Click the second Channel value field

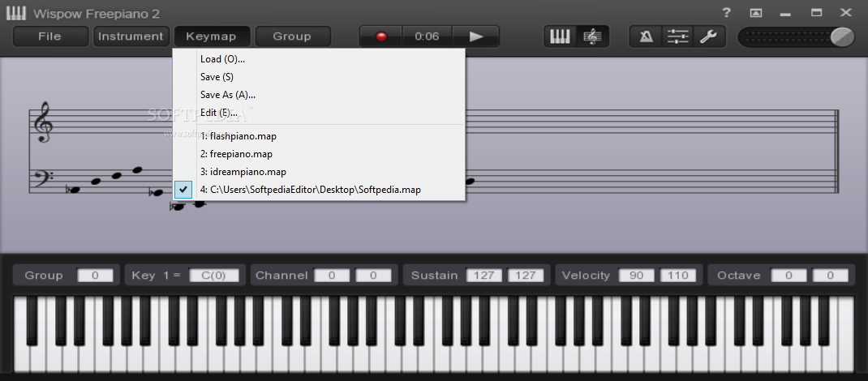point(373,276)
